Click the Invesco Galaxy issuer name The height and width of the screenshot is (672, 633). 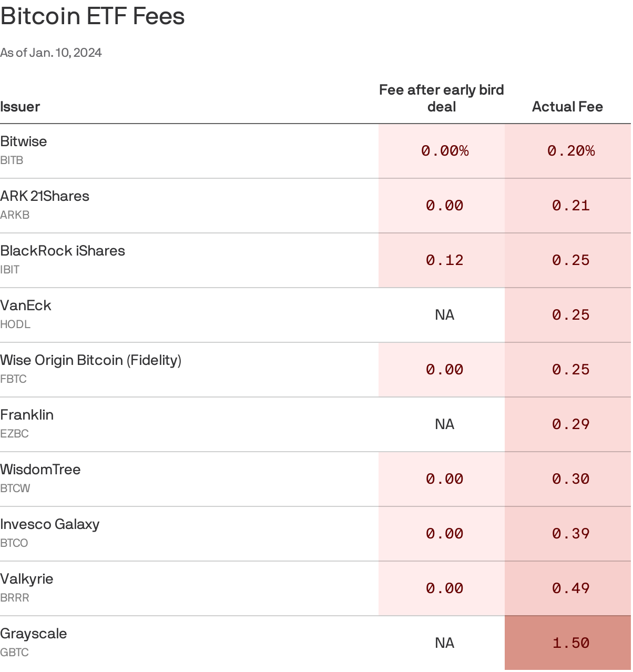(50, 524)
